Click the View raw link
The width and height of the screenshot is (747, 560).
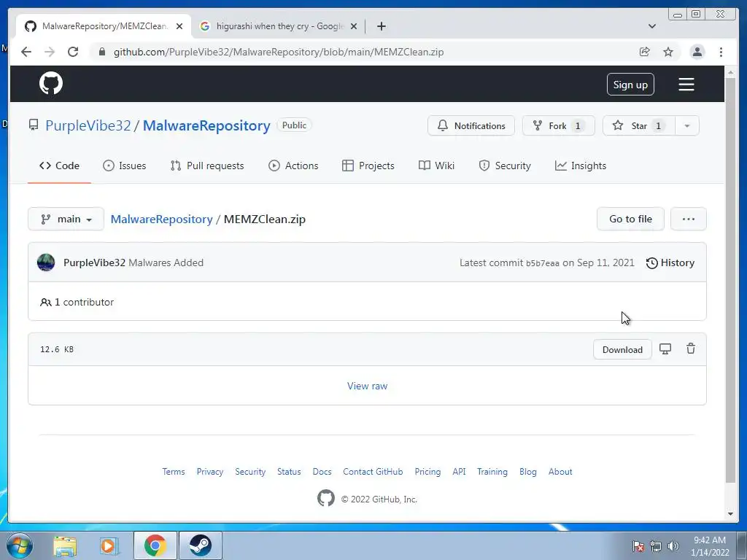click(x=368, y=386)
